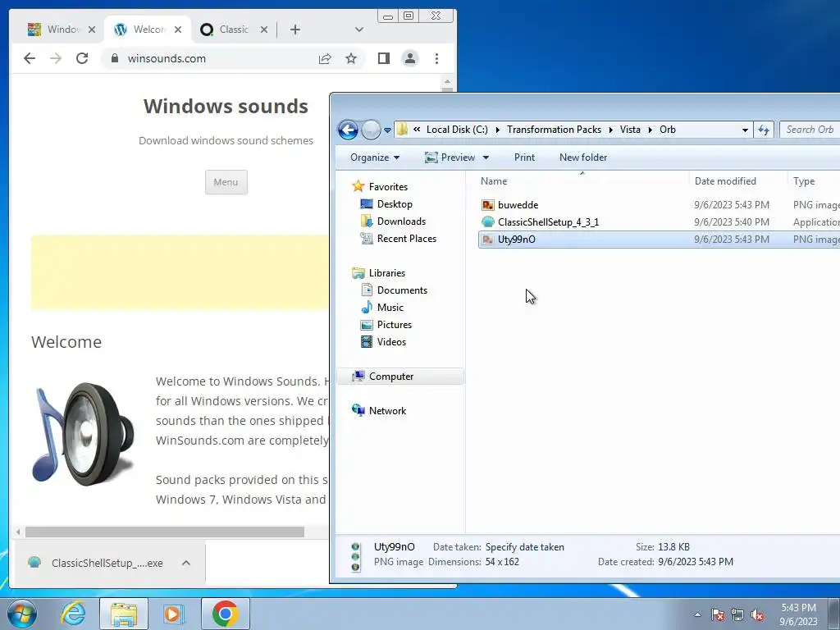Image resolution: width=840 pixels, height=630 pixels.
Task: Click Chrome forward navigation arrow
Action: 56,58
